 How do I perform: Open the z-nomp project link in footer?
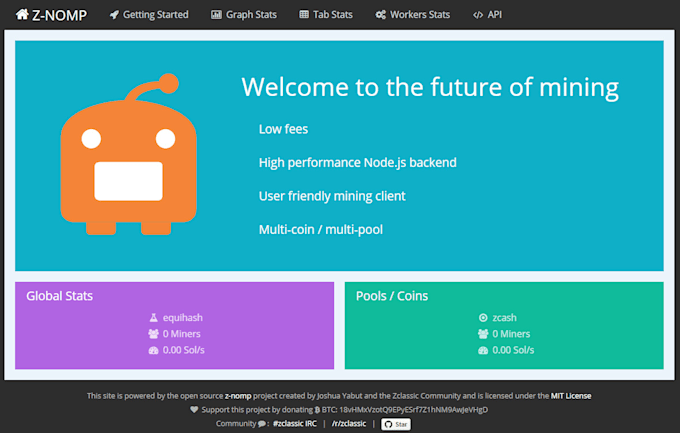pos(238,396)
